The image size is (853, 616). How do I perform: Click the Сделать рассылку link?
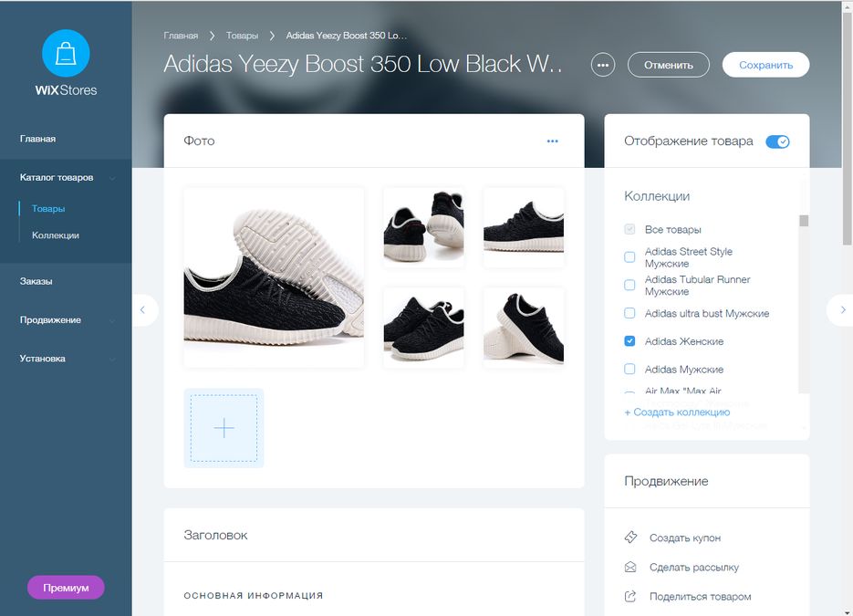694,567
